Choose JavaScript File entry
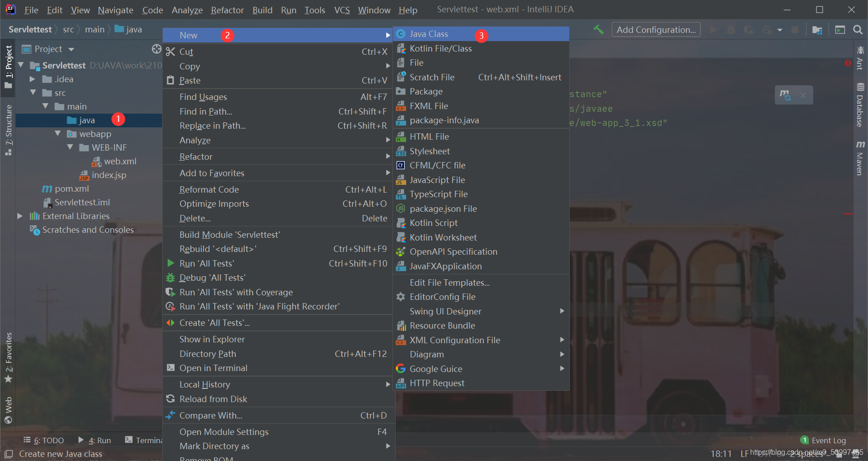The width and height of the screenshot is (868, 461). coord(481,180)
